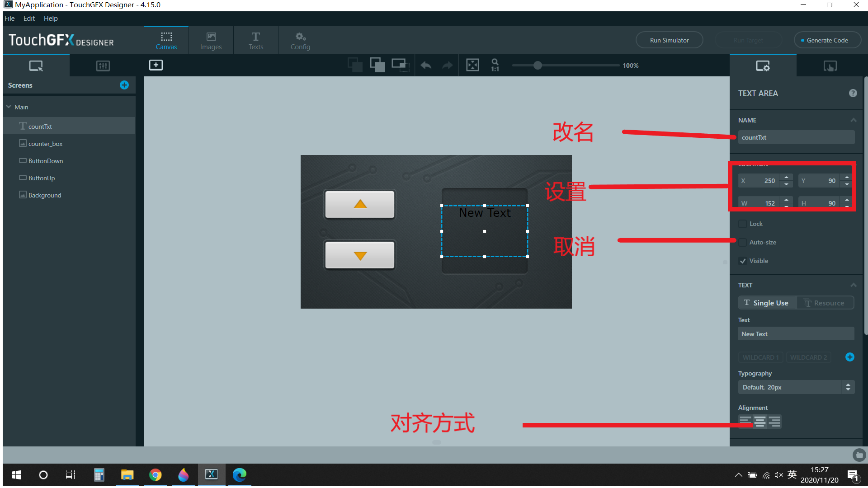Viewport: 868px width, 488px height.
Task: Open the Texts view
Action: coord(255,40)
